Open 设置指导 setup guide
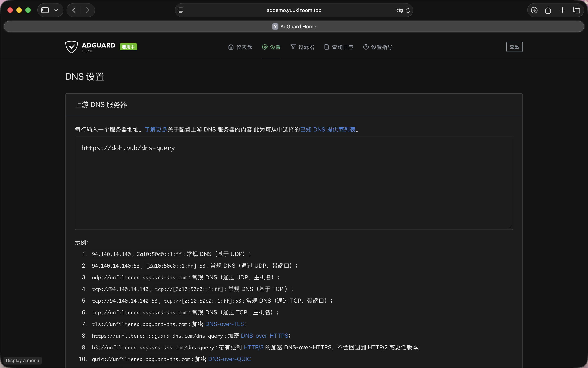Image resolution: width=588 pixels, height=368 pixels. [378, 47]
